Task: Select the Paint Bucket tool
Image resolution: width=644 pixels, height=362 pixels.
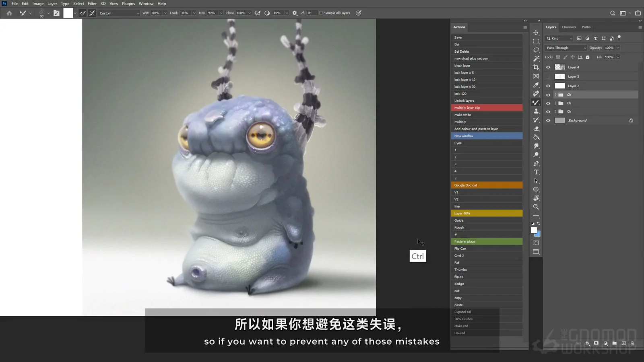Action: [x=536, y=138]
